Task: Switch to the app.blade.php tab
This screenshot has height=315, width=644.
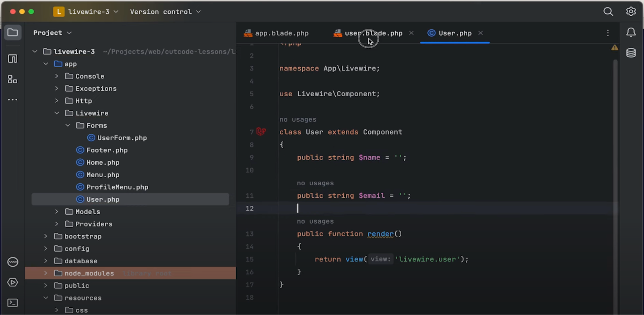Action: pyautogui.click(x=277, y=33)
